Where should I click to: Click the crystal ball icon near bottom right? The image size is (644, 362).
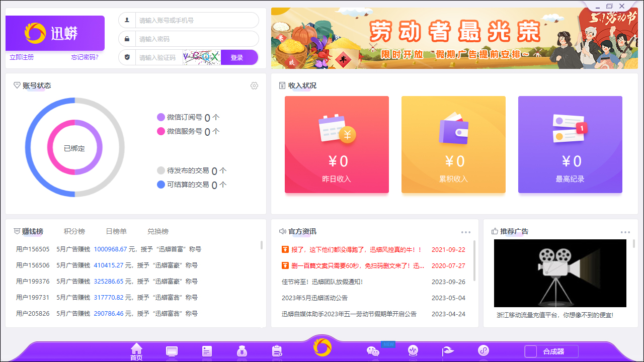coord(413,350)
